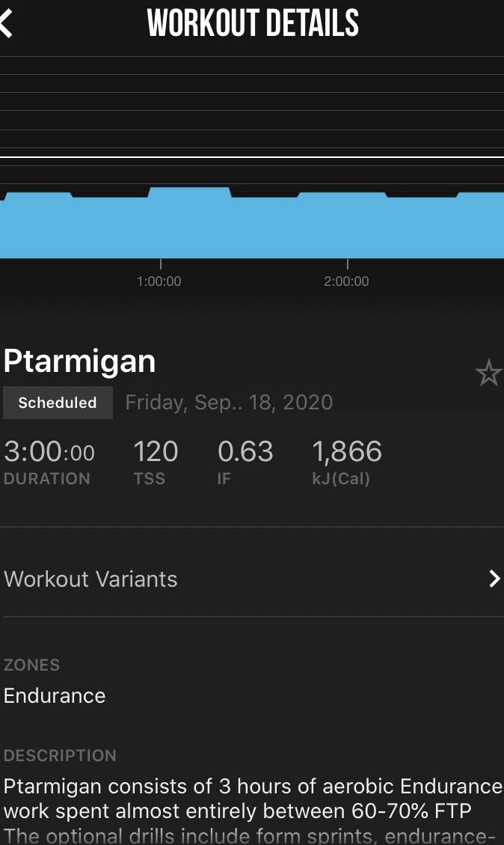This screenshot has height=845, width=504.
Task: Tap the Ptarmigan workout name
Action: [80, 361]
